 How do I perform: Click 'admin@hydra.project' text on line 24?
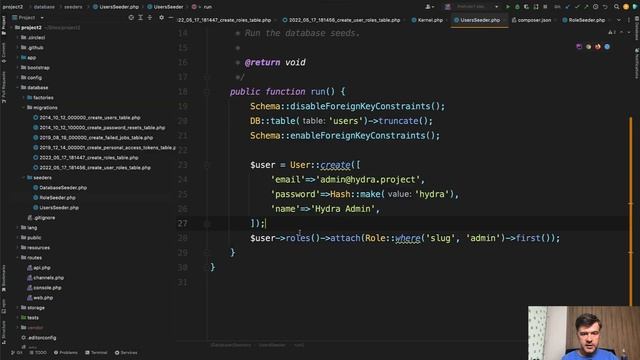368,180
